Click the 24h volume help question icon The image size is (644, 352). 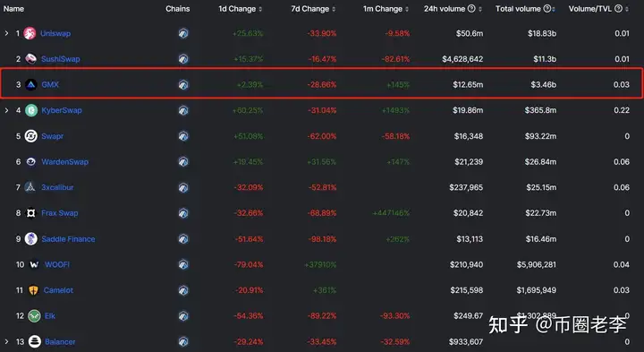point(471,9)
